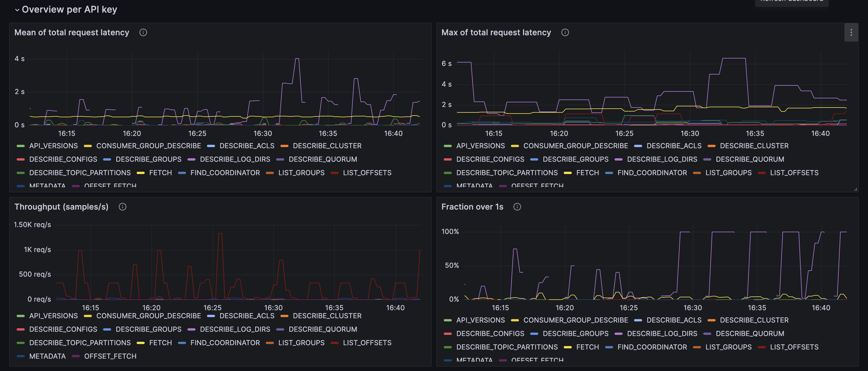Viewport: 868px width, 371px height.
Task: Toggle DESCRIBE_CONFIGS label in Fraction over 1s legend
Action: tap(490, 334)
